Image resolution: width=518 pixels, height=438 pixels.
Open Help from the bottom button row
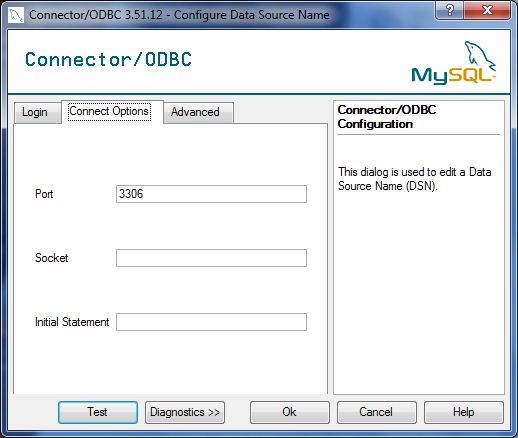point(464,412)
